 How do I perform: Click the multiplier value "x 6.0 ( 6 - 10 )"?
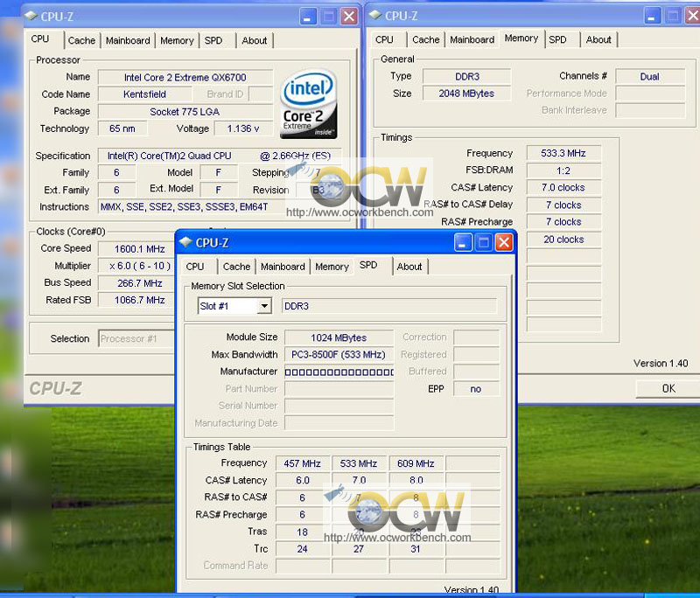[x=140, y=266]
